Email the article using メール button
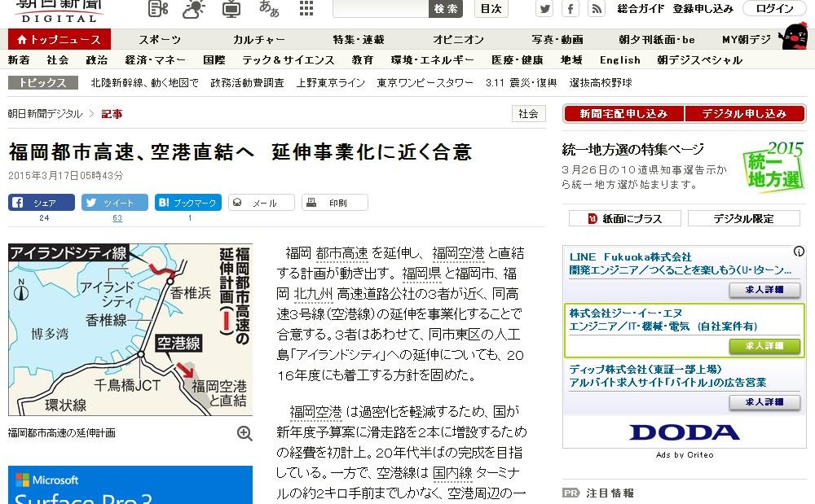 261,203
